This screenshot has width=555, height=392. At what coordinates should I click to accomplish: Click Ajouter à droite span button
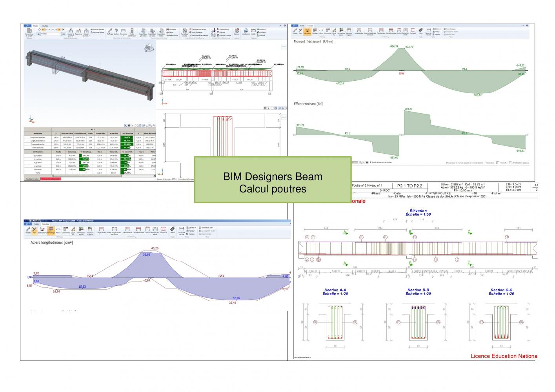click(x=86, y=32)
